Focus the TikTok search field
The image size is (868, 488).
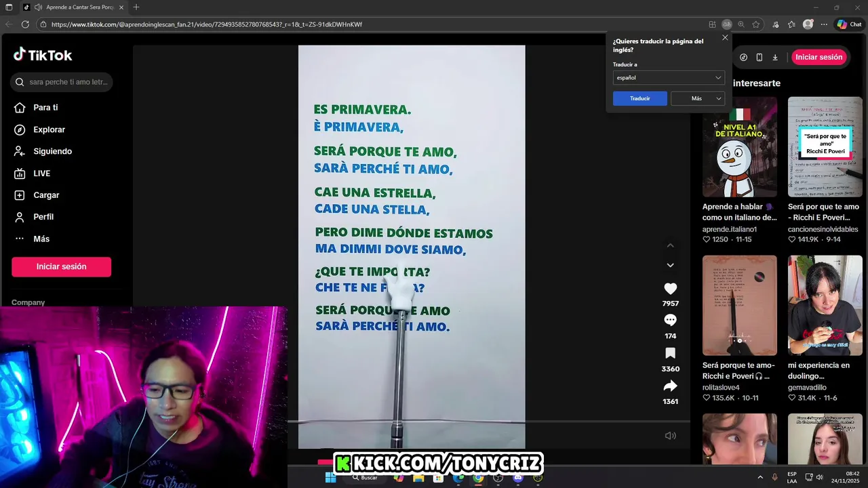coord(62,82)
